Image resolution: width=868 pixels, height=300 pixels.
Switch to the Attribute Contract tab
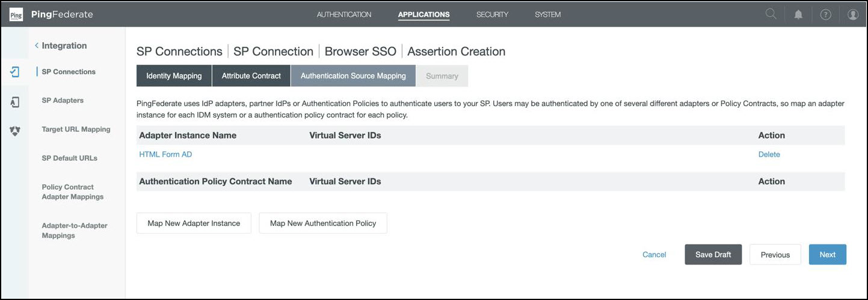pyautogui.click(x=251, y=76)
